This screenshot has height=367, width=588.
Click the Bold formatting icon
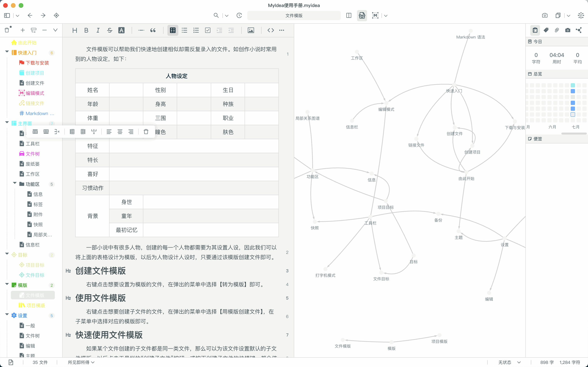click(86, 30)
